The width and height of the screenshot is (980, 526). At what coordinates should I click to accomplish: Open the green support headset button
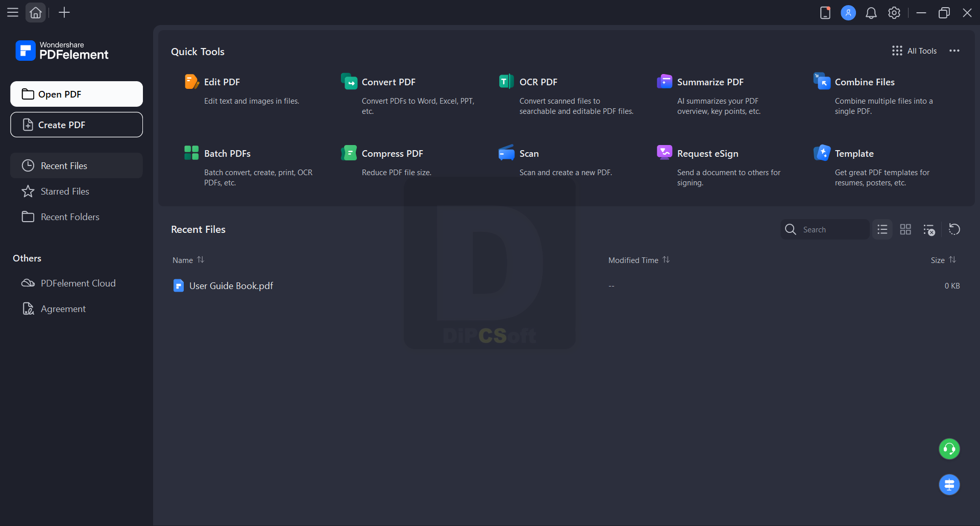click(x=949, y=449)
